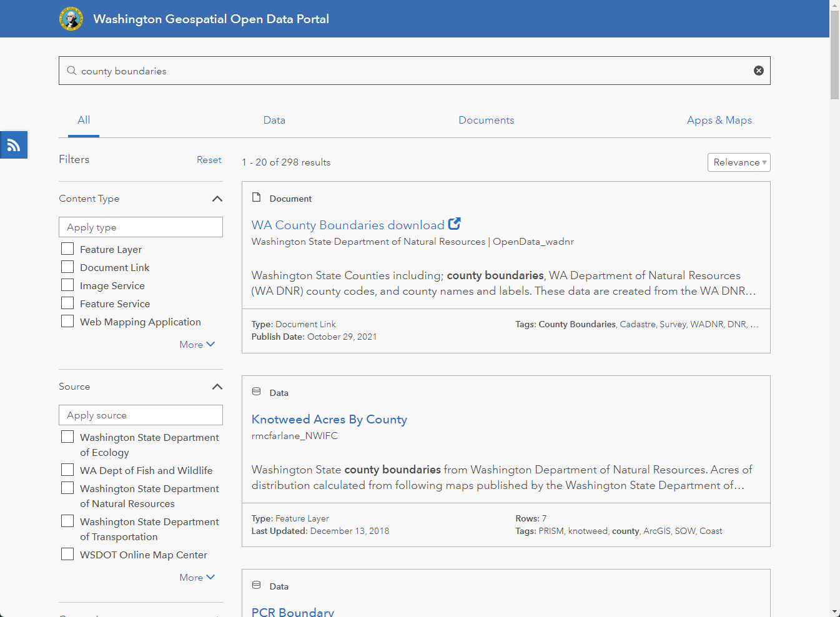Click the Data icon on PCR Boundary result
The width and height of the screenshot is (840, 617).
point(256,585)
